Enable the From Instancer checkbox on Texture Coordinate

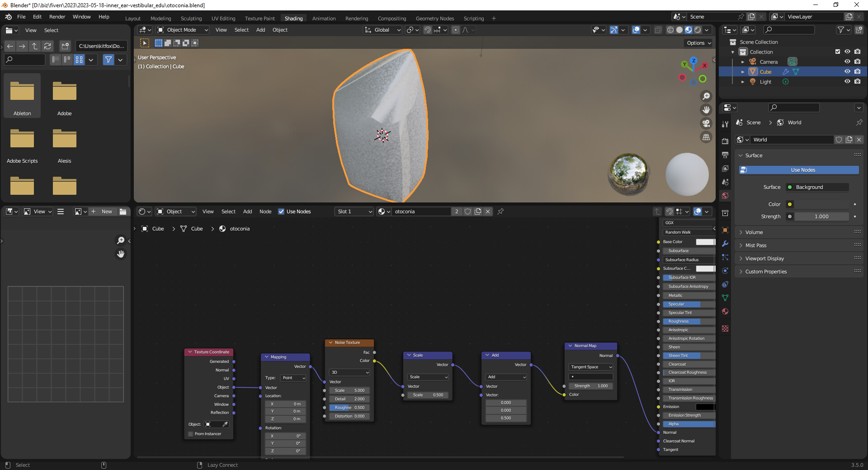click(x=190, y=433)
